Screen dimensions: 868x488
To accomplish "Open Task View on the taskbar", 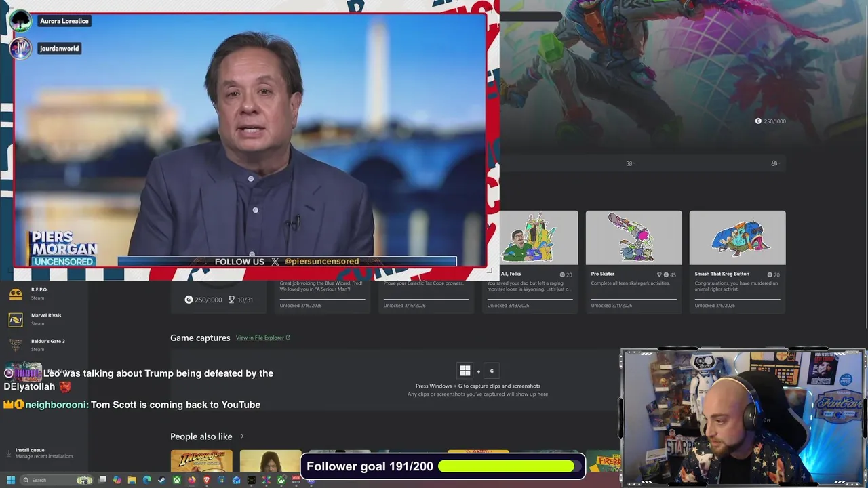I will pos(102,480).
